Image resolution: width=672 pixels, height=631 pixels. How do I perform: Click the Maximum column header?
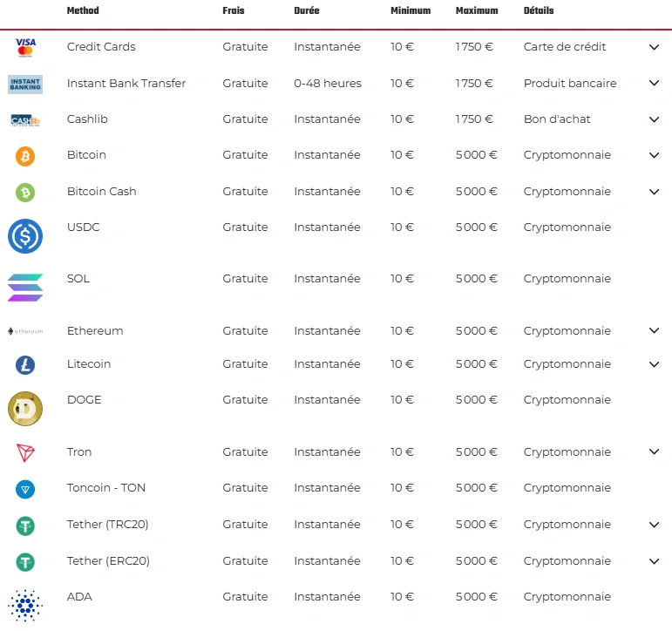[x=477, y=11]
